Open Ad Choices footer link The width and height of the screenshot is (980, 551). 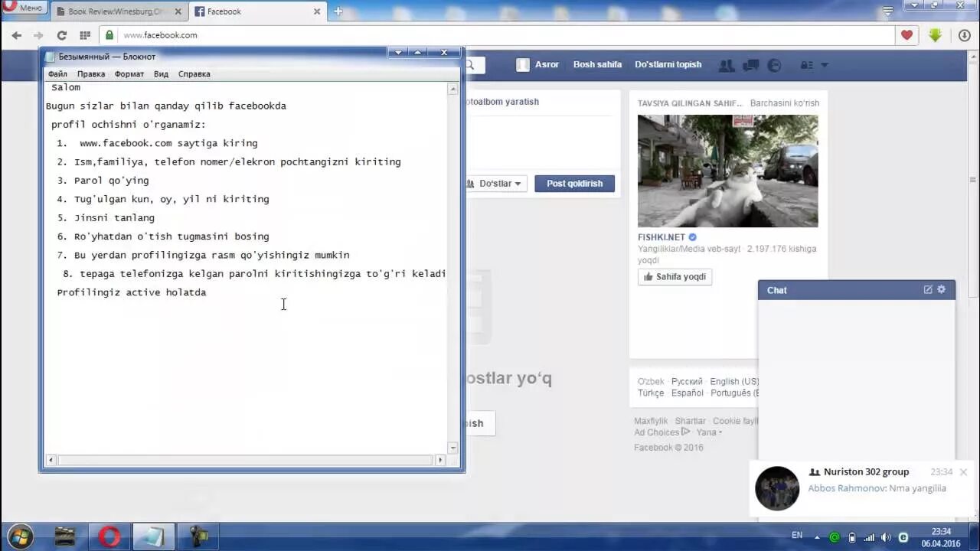(x=661, y=433)
